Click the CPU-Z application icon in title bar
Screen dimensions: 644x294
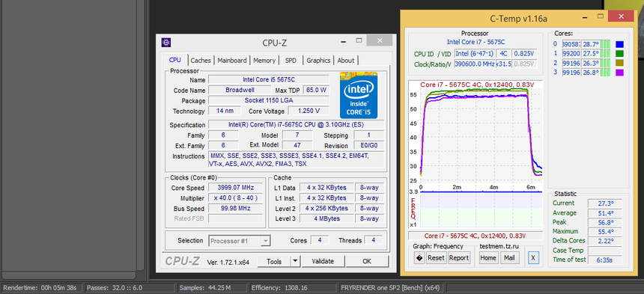pos(166,42)
